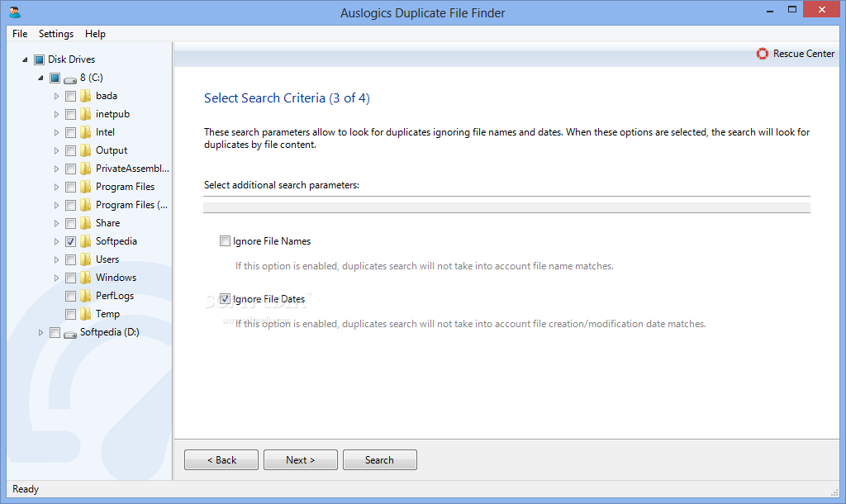
Task: Collapse the Disk Drives tree node
Action: [25, 59]
